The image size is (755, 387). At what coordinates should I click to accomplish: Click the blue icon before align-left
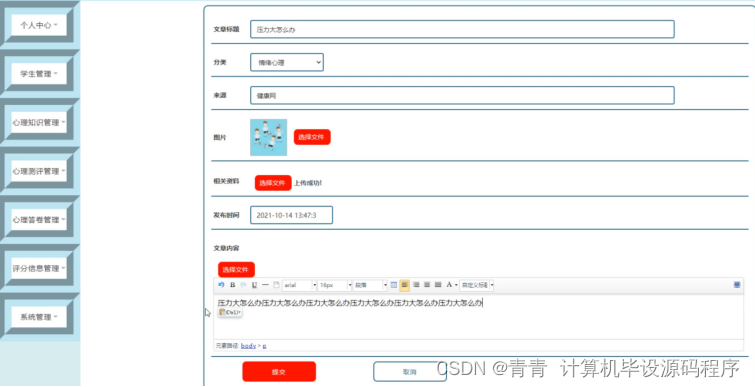coord(394,285)
